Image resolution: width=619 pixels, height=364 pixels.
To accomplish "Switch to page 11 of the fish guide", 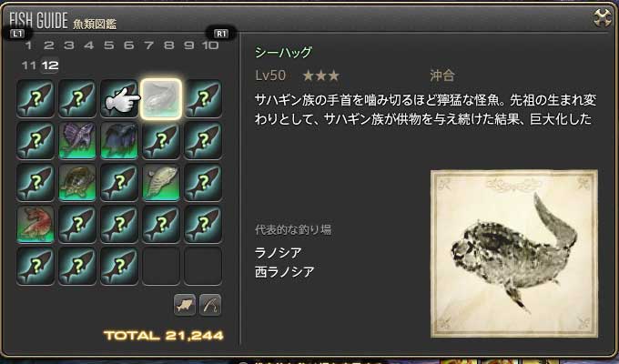I will tap(29, 66).
